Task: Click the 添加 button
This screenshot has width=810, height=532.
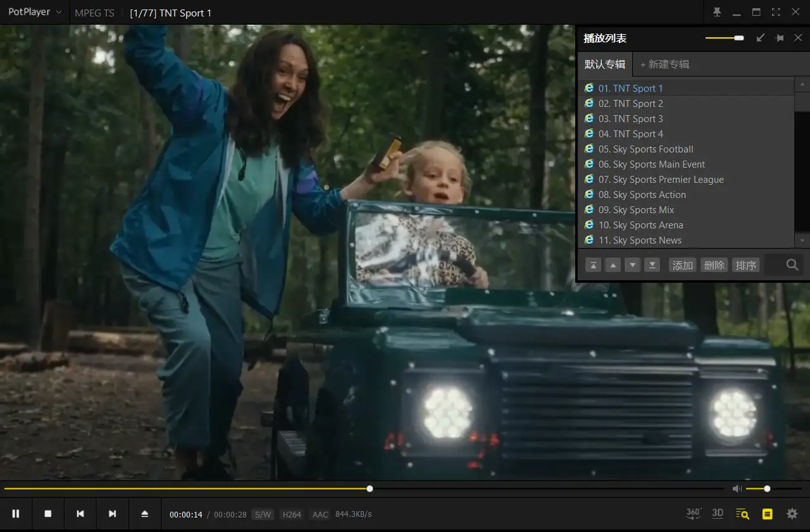Action: [x=683, y=265]
